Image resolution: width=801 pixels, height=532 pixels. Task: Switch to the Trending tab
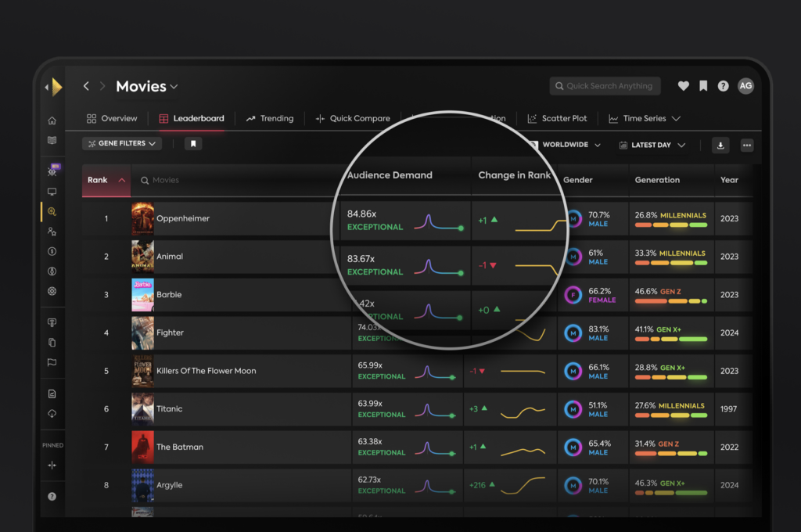[270, 119]
